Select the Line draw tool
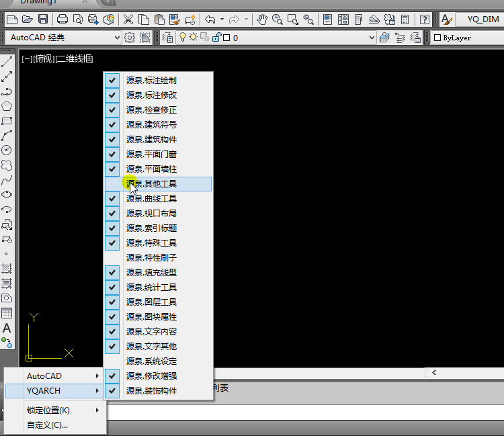The height and width of the screenshot is (436, 504). (7, 62)
